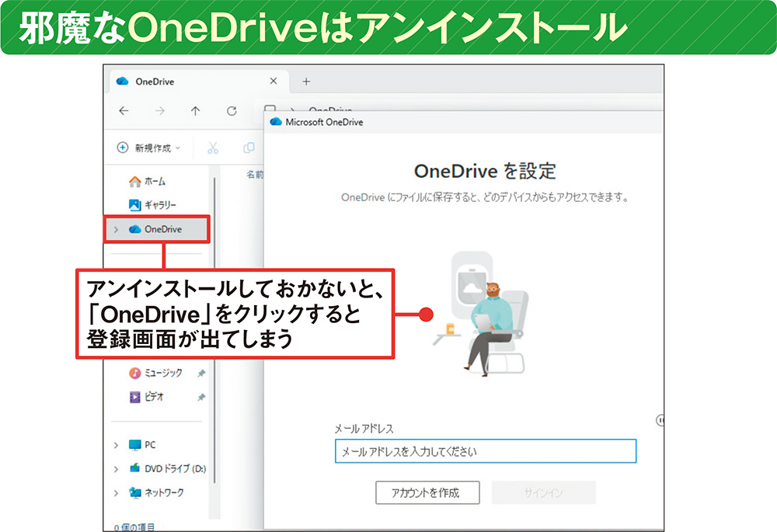Unpin ビデオ via its pin icon
The height and width of the screenshot is (532, 777).
(201, 398)
